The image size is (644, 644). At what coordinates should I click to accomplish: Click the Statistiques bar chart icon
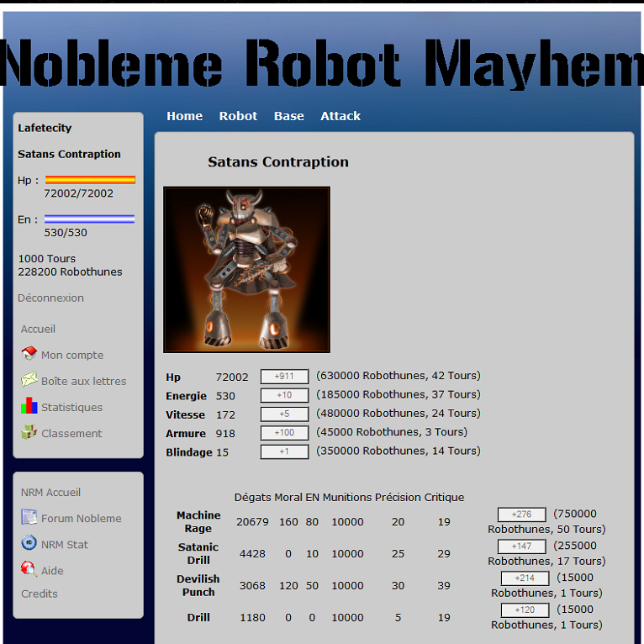(x=29, y=406)
